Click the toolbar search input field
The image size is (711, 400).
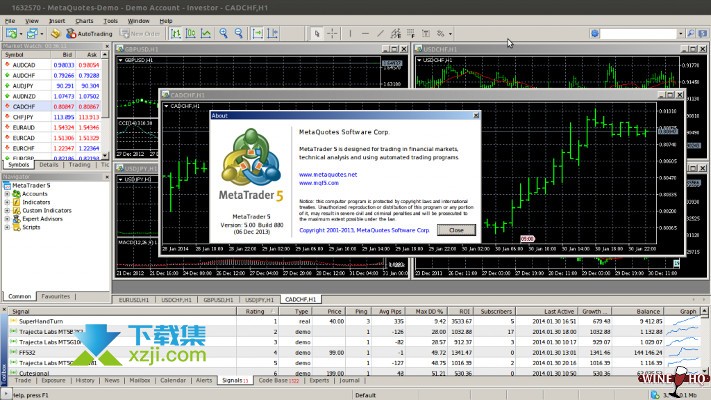[x=638, y=34]
